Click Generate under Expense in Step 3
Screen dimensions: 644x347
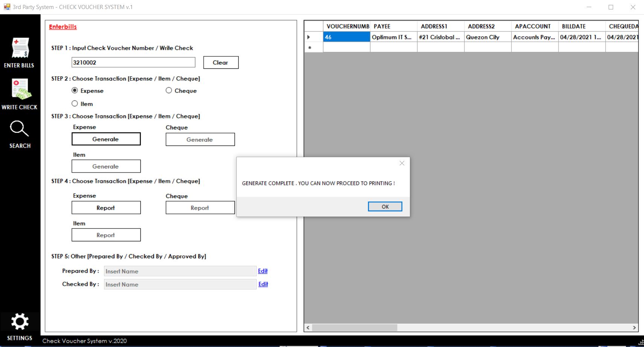click(106, 139)
